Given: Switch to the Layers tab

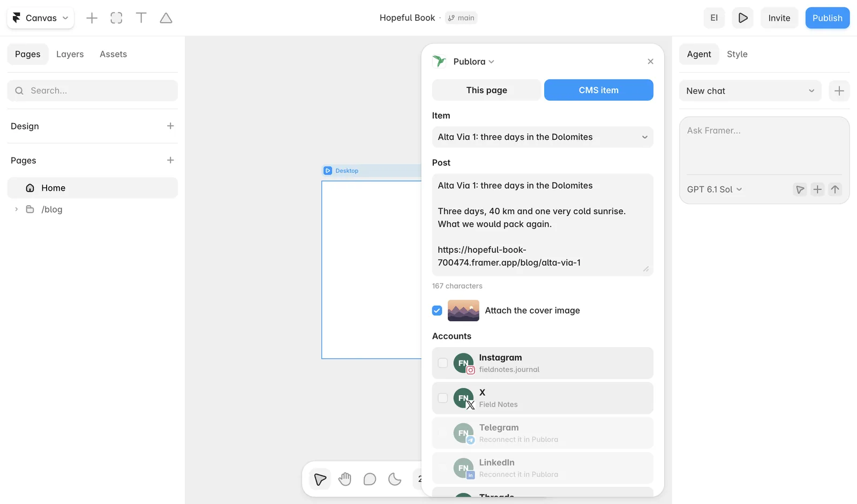Looking at the screenshot, I should (x=70, y=54).
